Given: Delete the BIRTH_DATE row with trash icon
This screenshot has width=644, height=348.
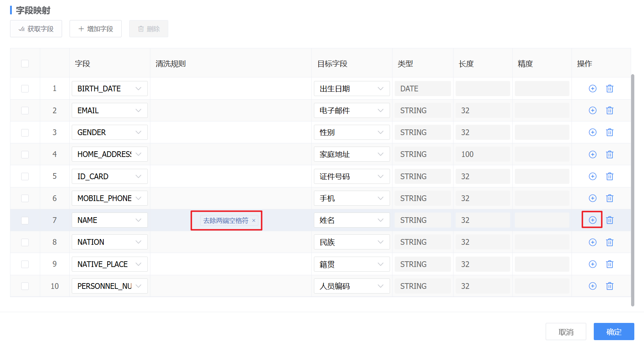Looking at the screenshot, I should (x=610, y=89).
